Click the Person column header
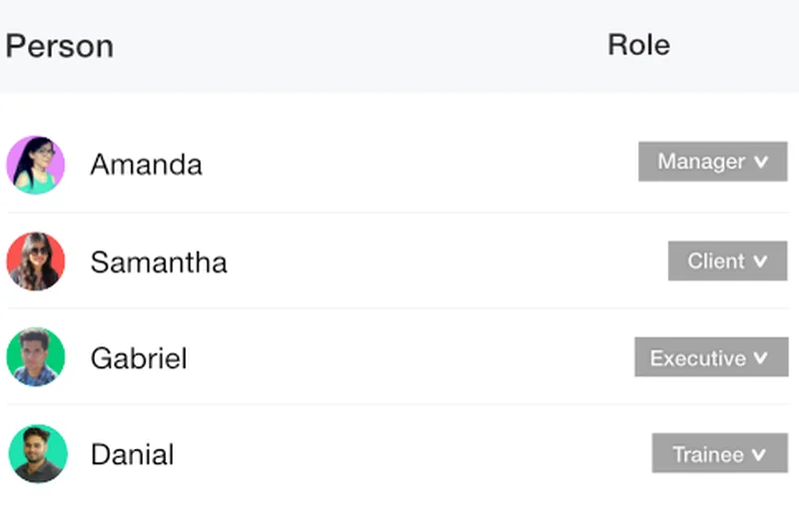This screenshot has width=799, height=532. [59, 46]
